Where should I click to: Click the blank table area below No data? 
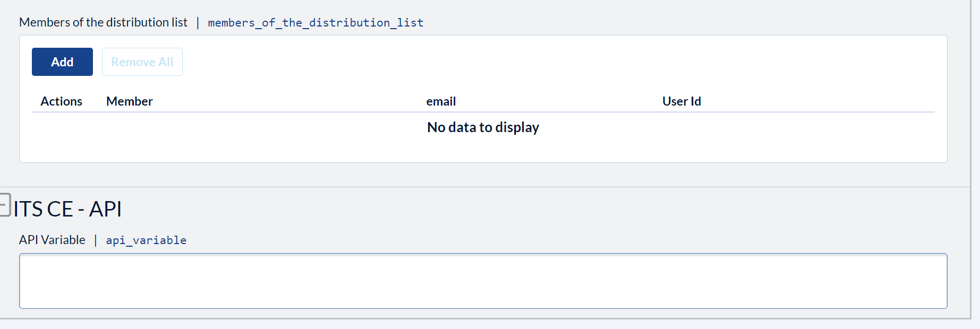(483, 150)
